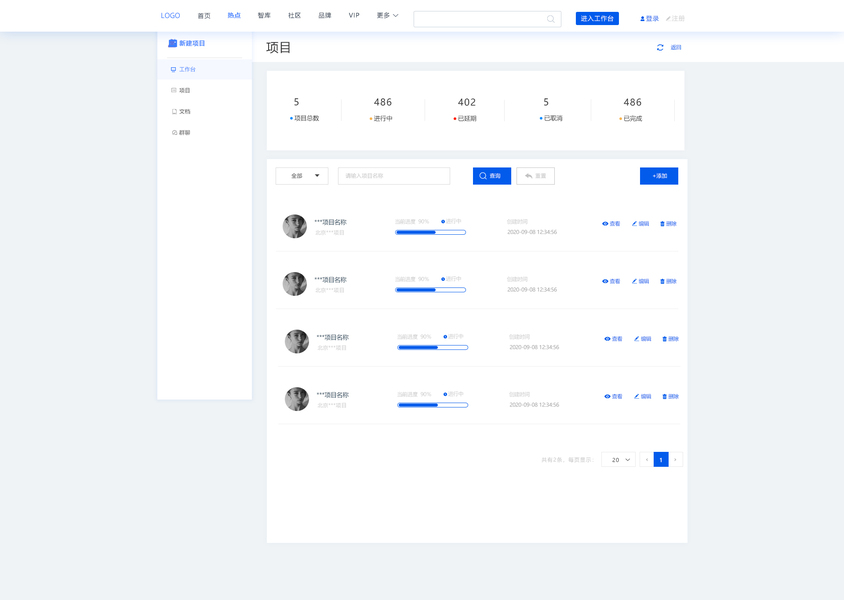Click the 已延期 stat label
The height and width of the screenshot is (600, 844).
pos(467,119)
